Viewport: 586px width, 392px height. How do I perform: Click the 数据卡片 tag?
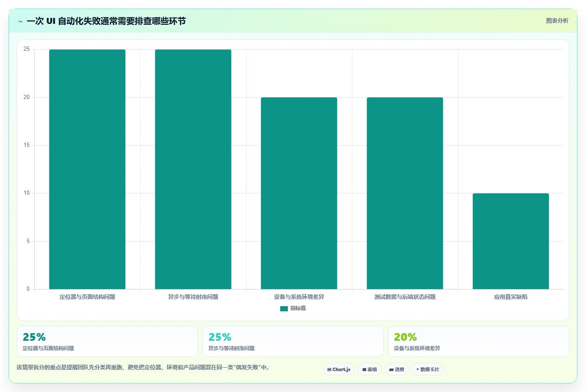(x=428, y=369)
